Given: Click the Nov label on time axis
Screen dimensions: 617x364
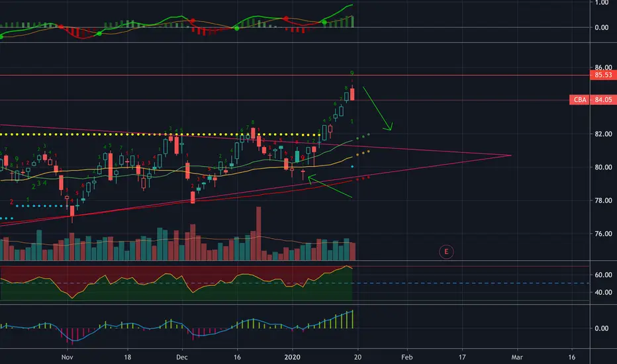Looking at the screenshot, I should point(68,357).
